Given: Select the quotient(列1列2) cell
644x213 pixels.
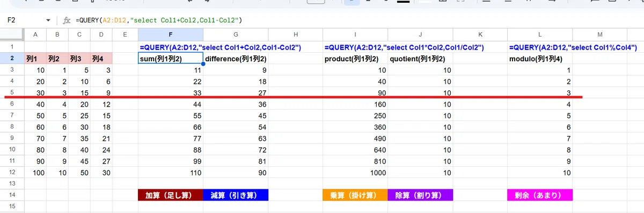Looking at the screenshot, I should (x=421, y=59).
